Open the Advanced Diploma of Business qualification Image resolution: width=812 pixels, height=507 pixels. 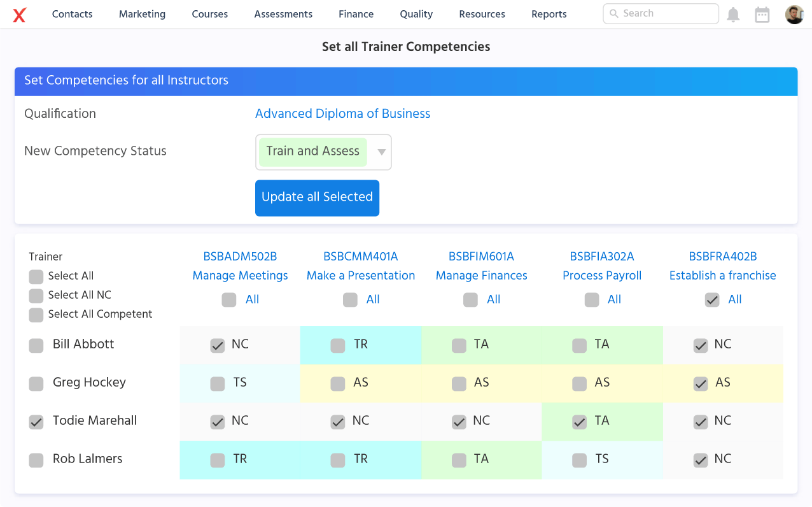342,113
